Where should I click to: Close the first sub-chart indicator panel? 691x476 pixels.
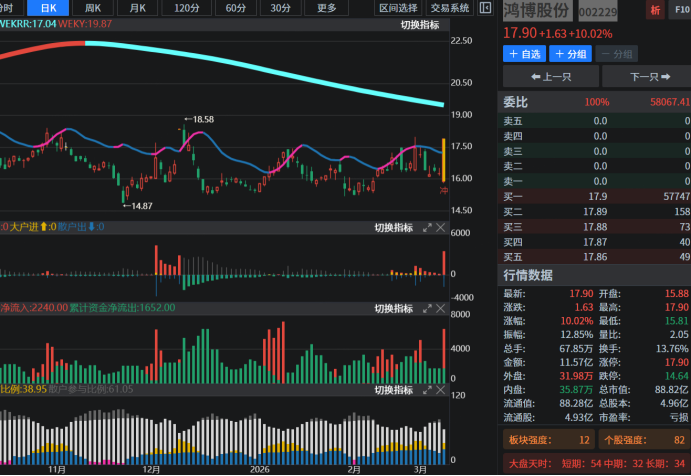click(x=442, y=228)
